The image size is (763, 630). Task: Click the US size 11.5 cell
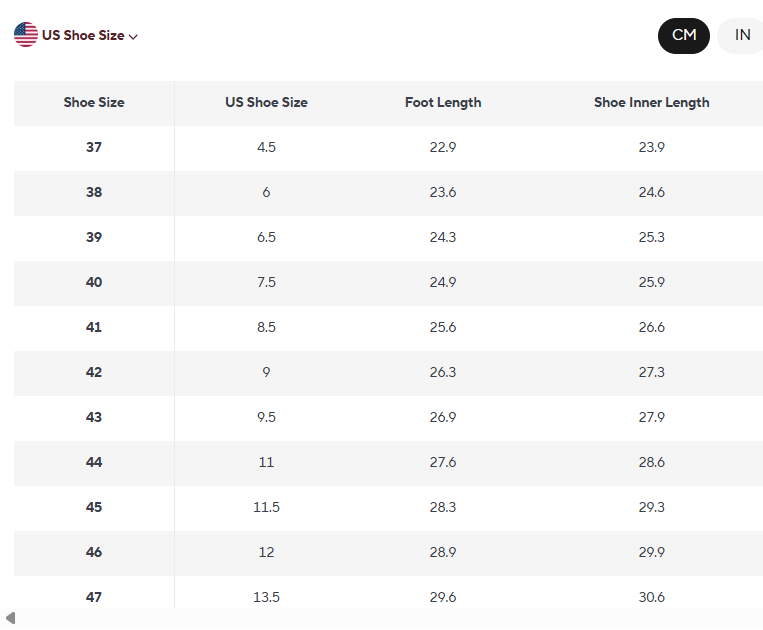(x=266, y=507)
